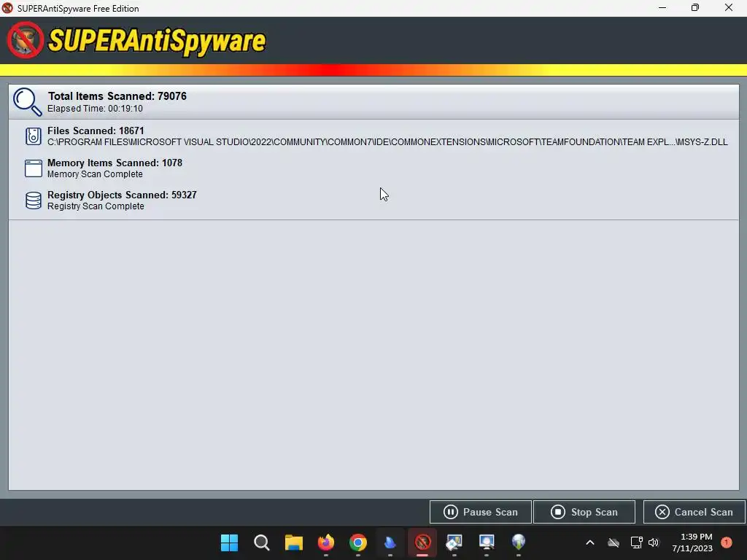
Task: Click the magnifying glass scan icon
Action: coord(27,101)
